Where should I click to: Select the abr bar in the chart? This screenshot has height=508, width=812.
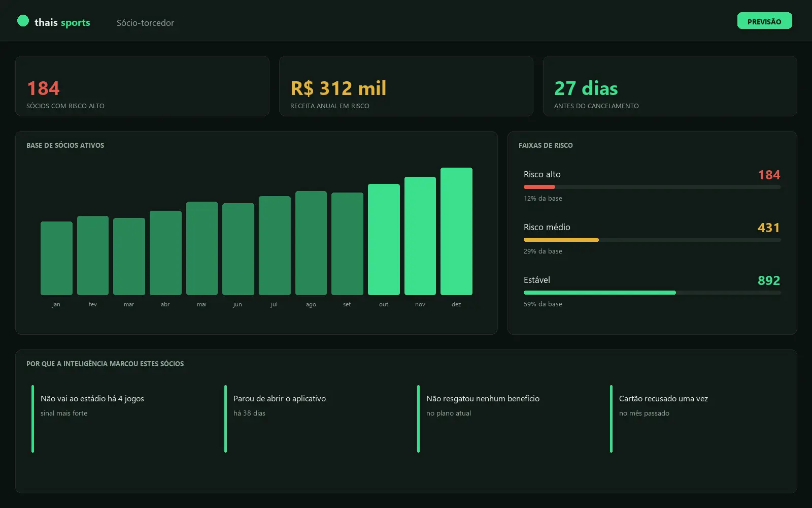(x=165, y=253)
